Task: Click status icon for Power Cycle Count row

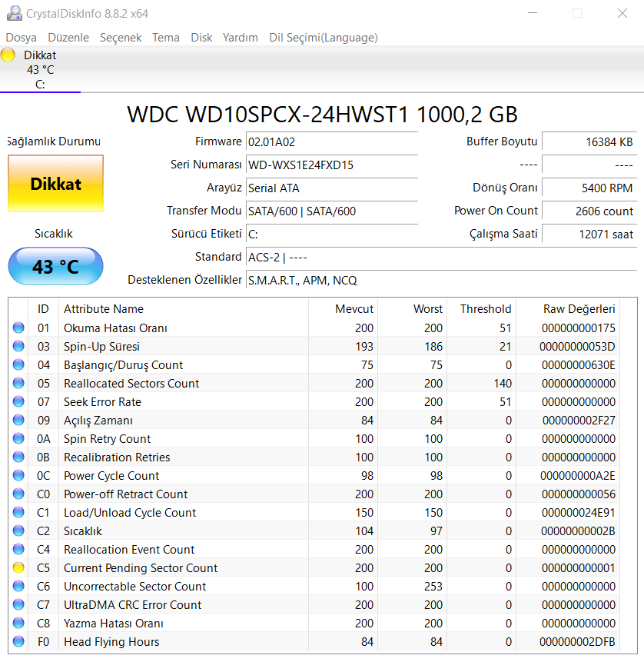Action: click(x=18, y=475)
